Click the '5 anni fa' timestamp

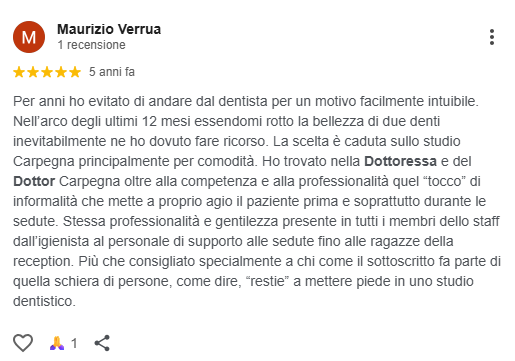click(112, 72)
